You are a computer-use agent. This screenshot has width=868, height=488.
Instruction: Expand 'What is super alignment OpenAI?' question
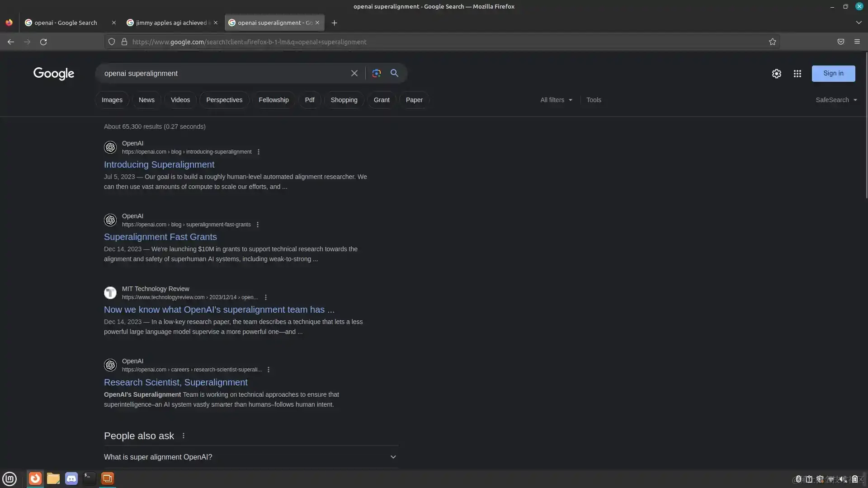251,457
